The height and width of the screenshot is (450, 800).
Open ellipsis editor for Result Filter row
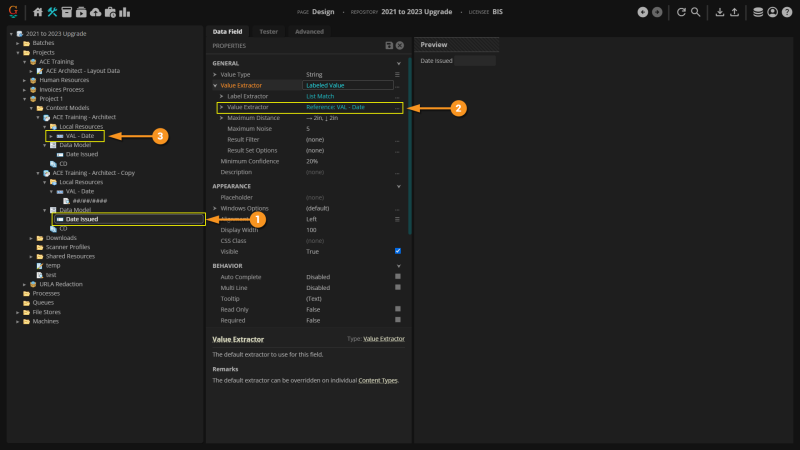pos(397,140)
